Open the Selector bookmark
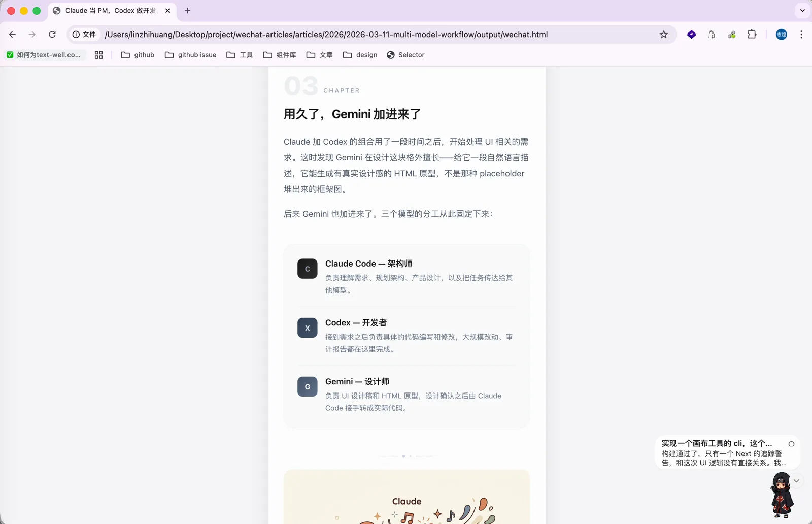This screenshot has height=524, width=812. [x=405, y=55]
